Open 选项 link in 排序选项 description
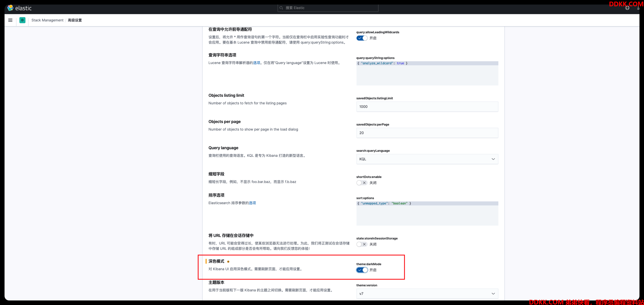 [252, 203]
